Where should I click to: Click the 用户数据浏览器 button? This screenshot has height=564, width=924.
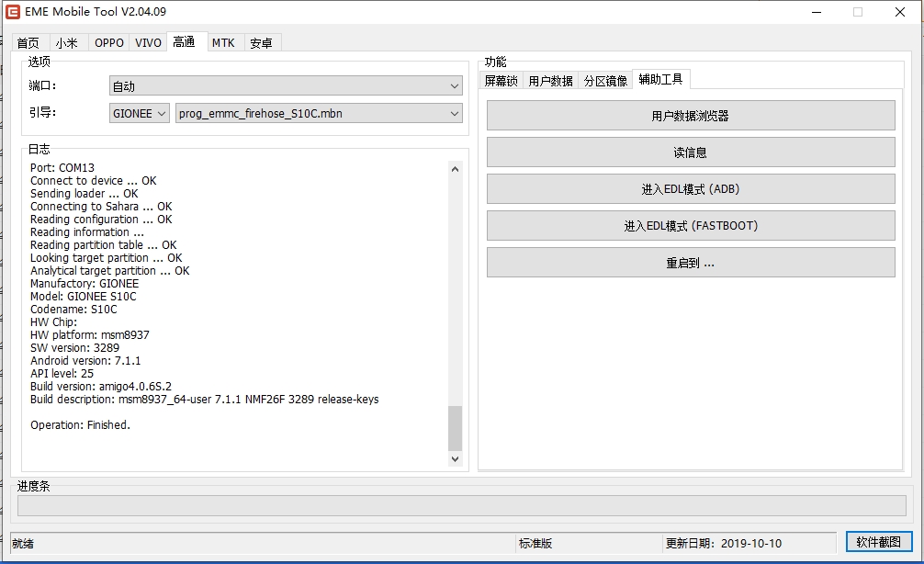tap(691, 116)
